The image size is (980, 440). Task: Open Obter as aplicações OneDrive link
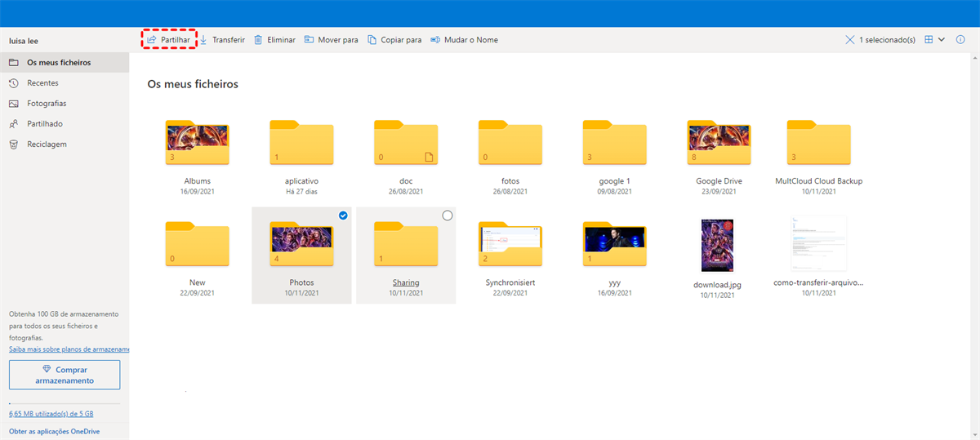tap(54, 431)
